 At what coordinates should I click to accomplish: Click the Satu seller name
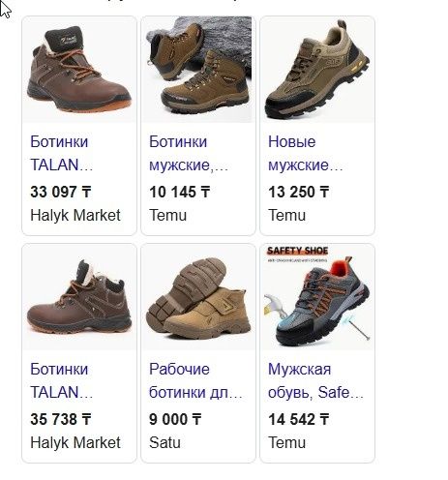click(164, 442)
